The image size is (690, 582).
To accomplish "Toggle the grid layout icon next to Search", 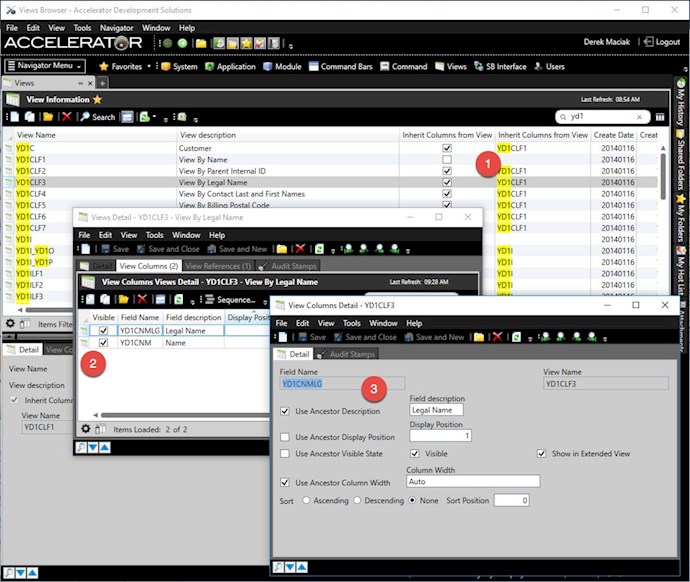I will tap(128, 117).
